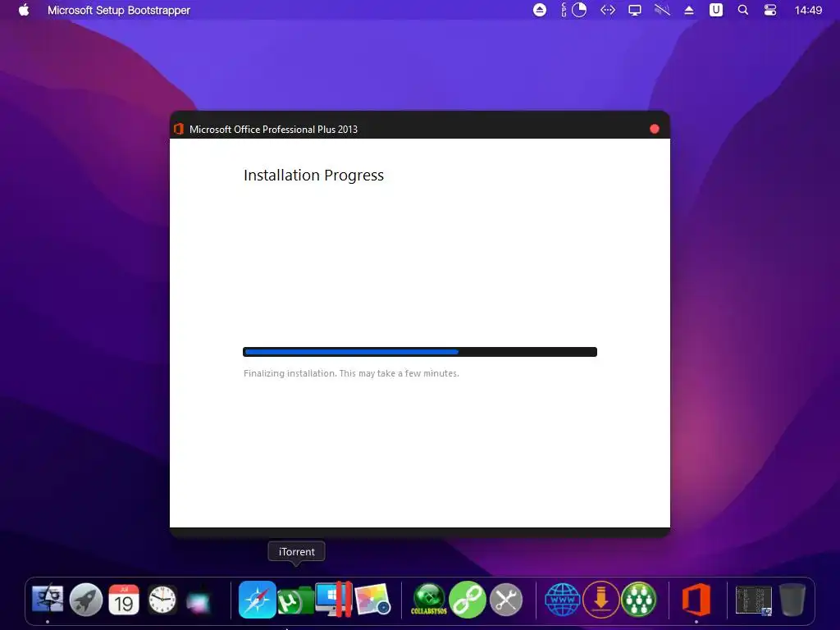
Task: Click the Finalizing installation status text
Action: click(x=351, y=373)
